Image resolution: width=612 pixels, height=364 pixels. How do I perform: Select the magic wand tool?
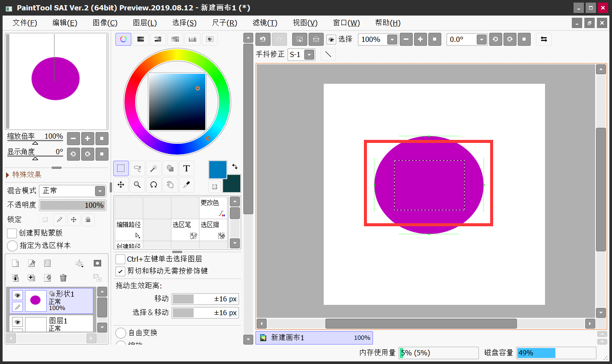coord(153,168)
